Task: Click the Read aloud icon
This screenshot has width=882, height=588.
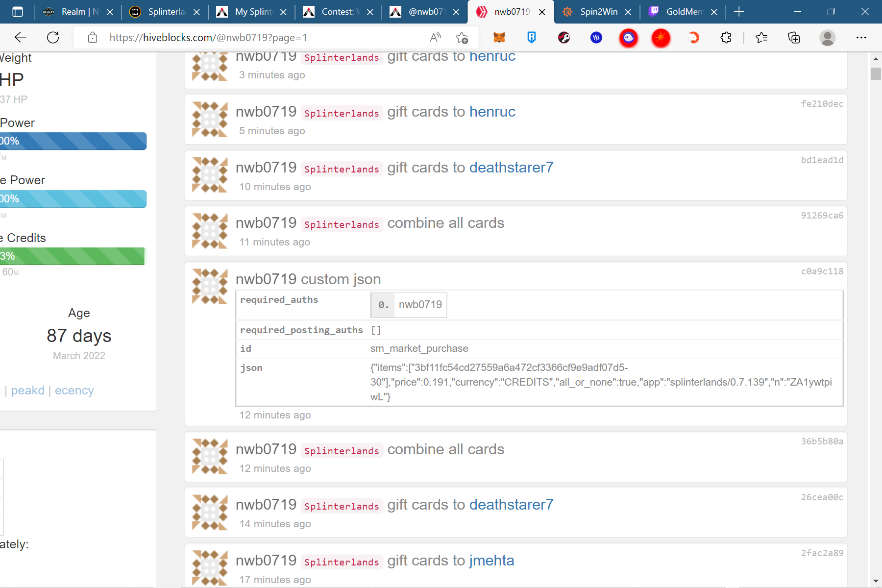Action: pyautogui.click(x=435, y=38)
